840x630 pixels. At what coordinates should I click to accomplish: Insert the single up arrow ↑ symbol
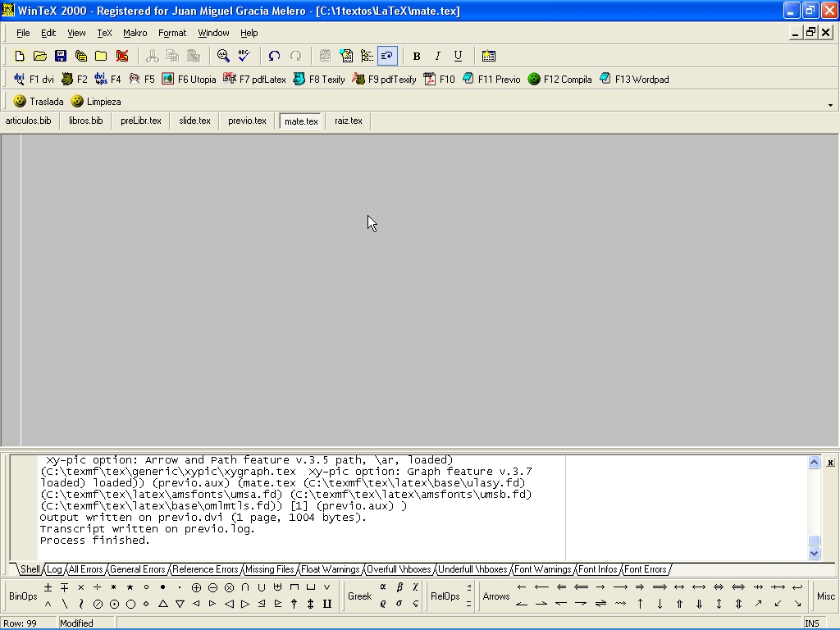pyautogui.click(x=640, y=604)
